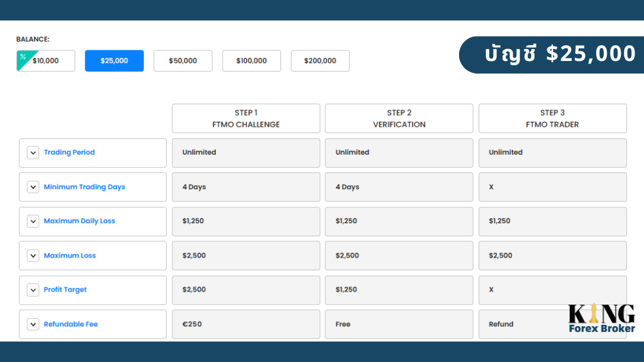Click Step 2 Minimum Trading Days 4 Days
Viewport: 644px width, 362px height.
pos(399,187)
